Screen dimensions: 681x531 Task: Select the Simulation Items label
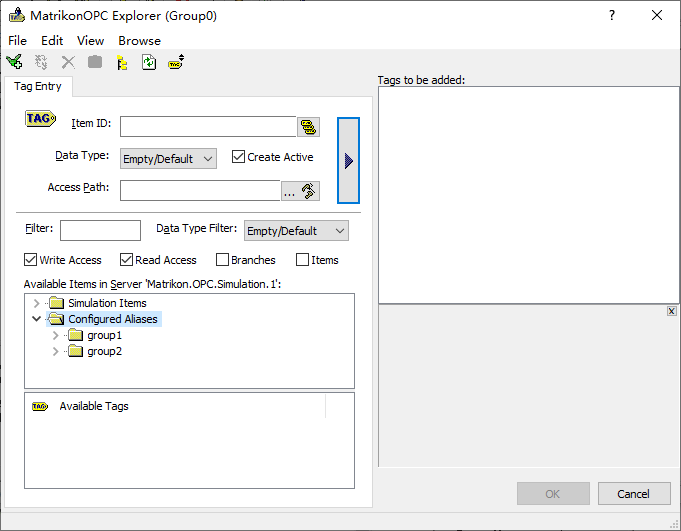(x=107, y=303)
